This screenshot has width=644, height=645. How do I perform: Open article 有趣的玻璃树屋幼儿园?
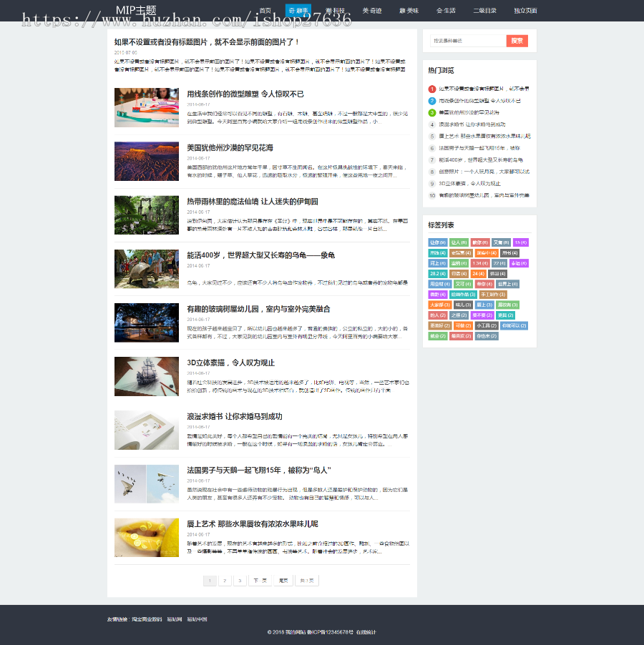pyautogui.click(x=258, y=309)
